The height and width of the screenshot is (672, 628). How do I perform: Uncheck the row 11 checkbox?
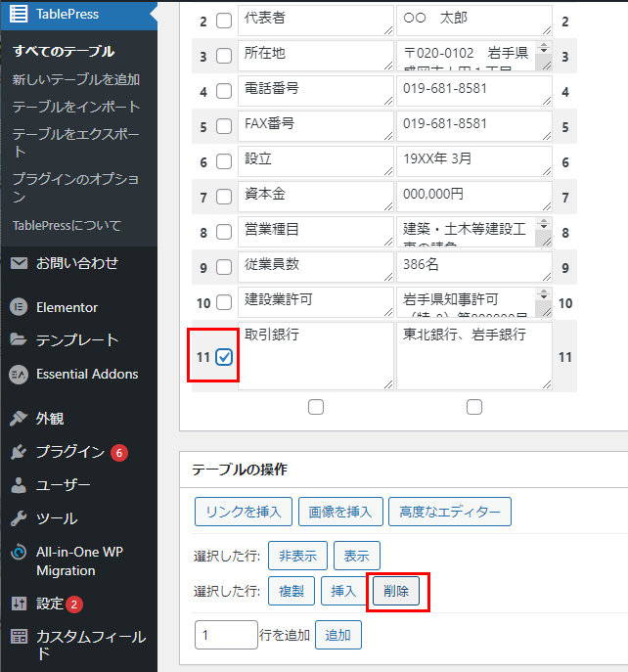(224, 358)
